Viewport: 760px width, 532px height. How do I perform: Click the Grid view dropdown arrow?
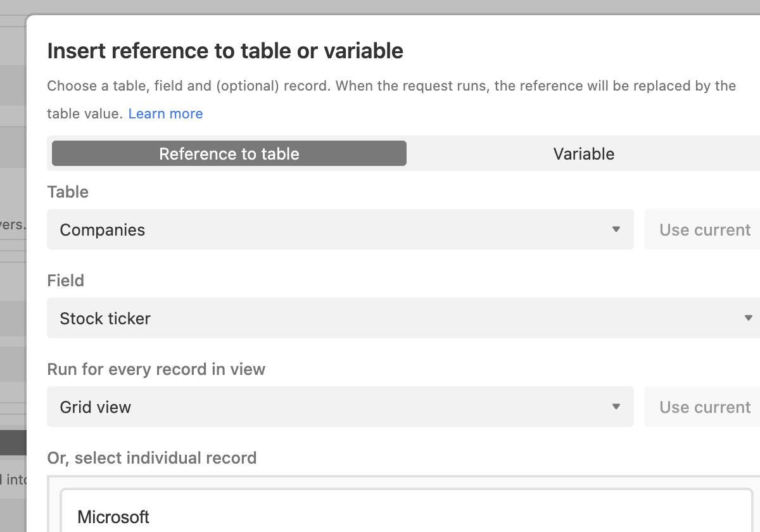(616, 407)
